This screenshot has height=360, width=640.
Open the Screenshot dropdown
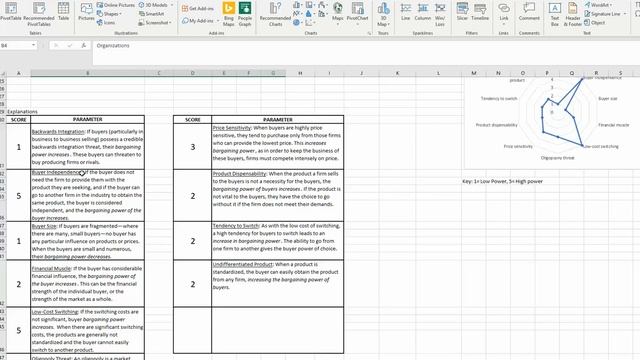(155, 22)
